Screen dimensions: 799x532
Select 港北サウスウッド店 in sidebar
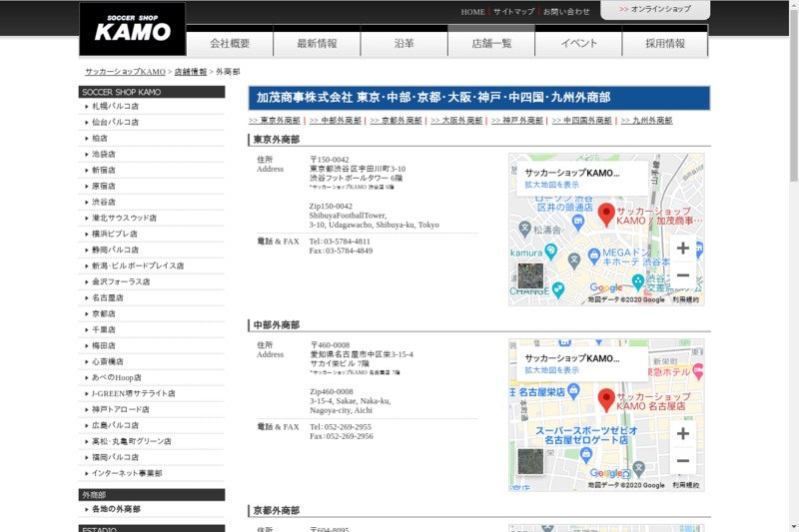(124, 218)
